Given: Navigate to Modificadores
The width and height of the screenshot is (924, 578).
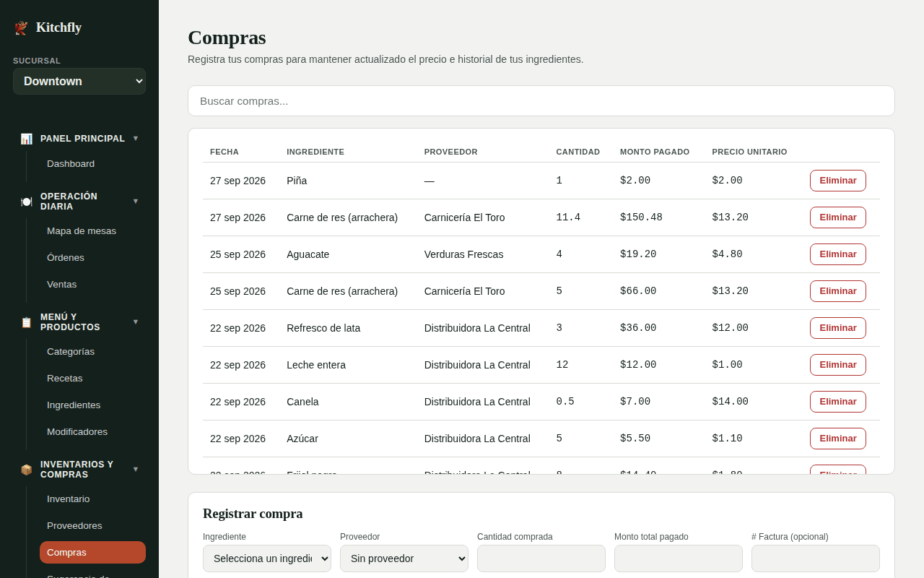Looking at the screenshot, I should (92, 432).
